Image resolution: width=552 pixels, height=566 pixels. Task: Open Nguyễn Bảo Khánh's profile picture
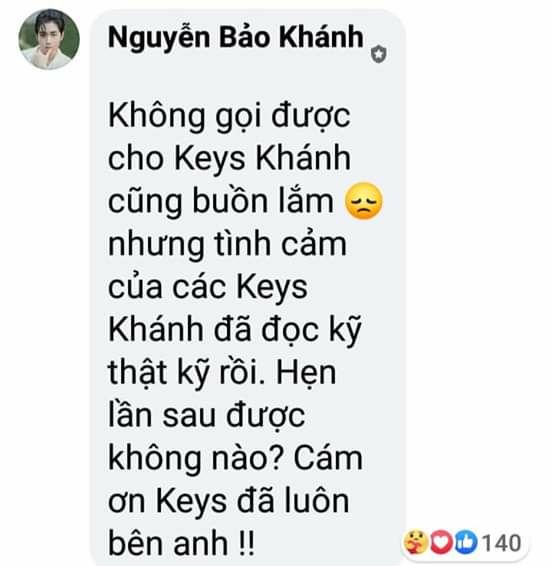49,39
